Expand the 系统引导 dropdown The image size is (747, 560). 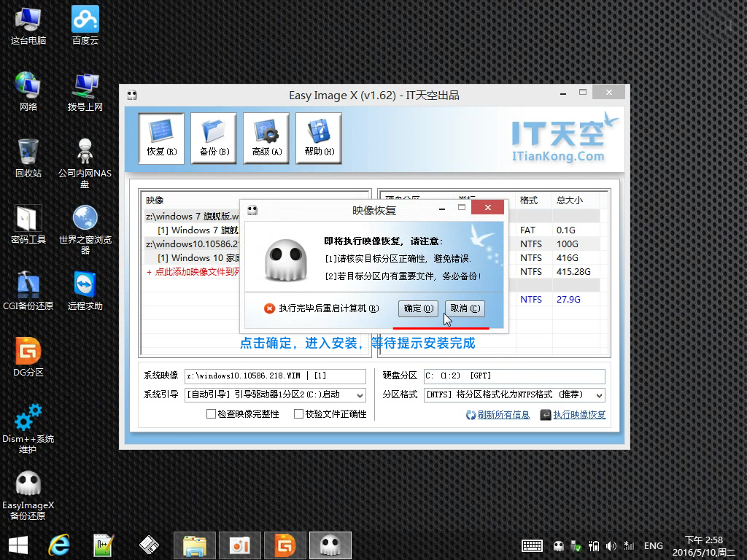click(x=360, y=395)
